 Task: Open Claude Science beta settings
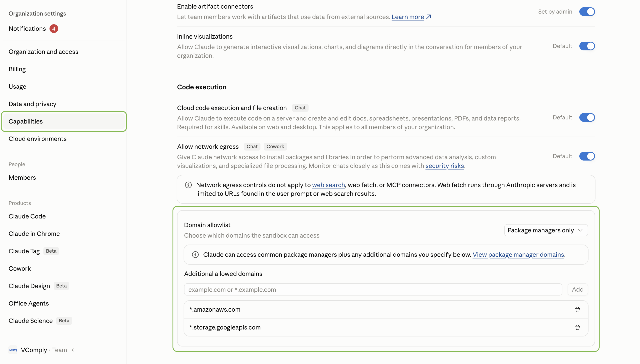pos(64,321)
